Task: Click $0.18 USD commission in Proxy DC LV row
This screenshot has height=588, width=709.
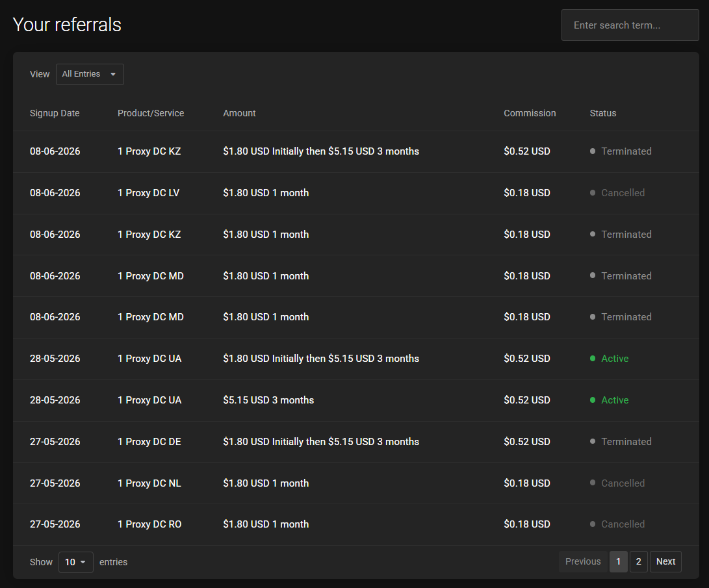Action: coord(527,193)
